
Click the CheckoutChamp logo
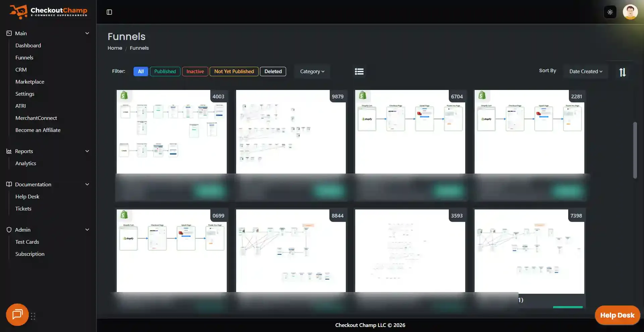(x=48, y=12)
